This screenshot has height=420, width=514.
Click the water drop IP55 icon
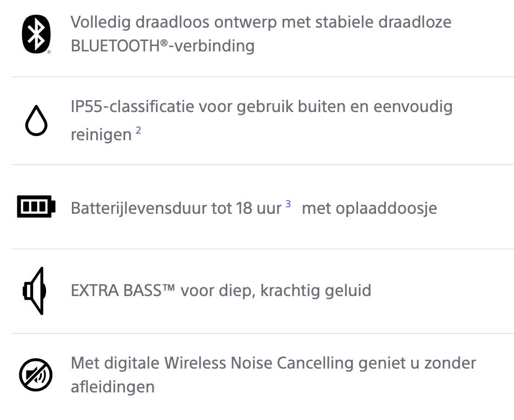click(x=36, y=121)
